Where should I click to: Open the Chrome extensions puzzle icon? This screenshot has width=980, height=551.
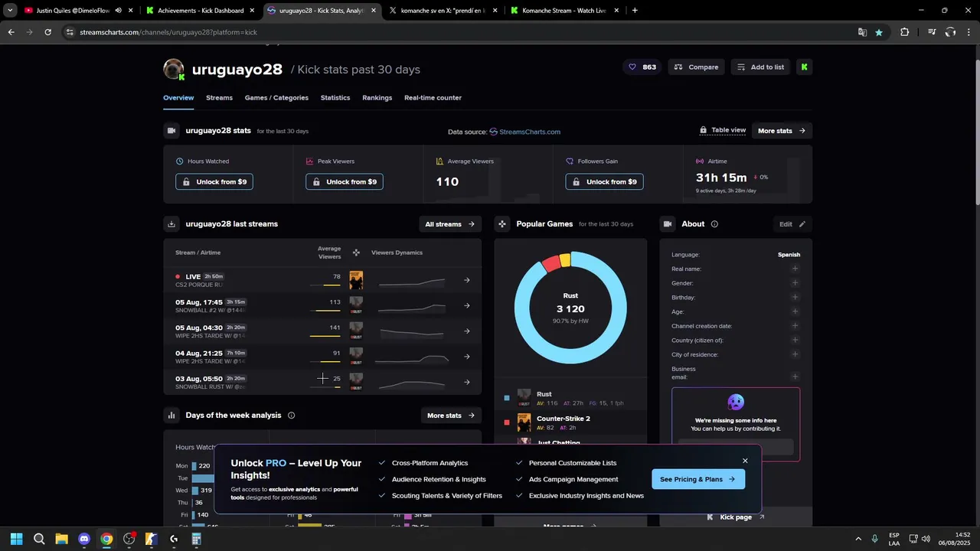904,32
